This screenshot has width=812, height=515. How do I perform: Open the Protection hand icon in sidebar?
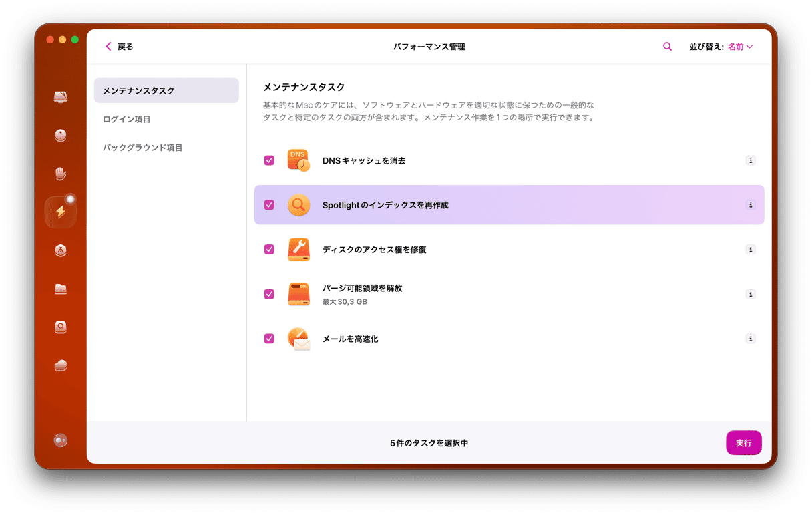[61, 174]
